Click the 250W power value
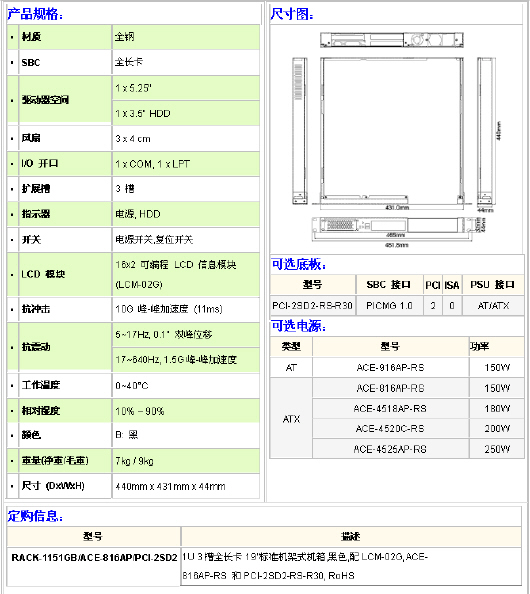This screenshot has height=594, width=530. 497,449
